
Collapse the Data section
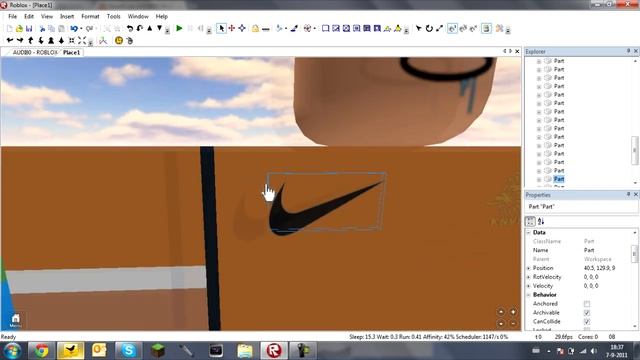tap(529, 233)
